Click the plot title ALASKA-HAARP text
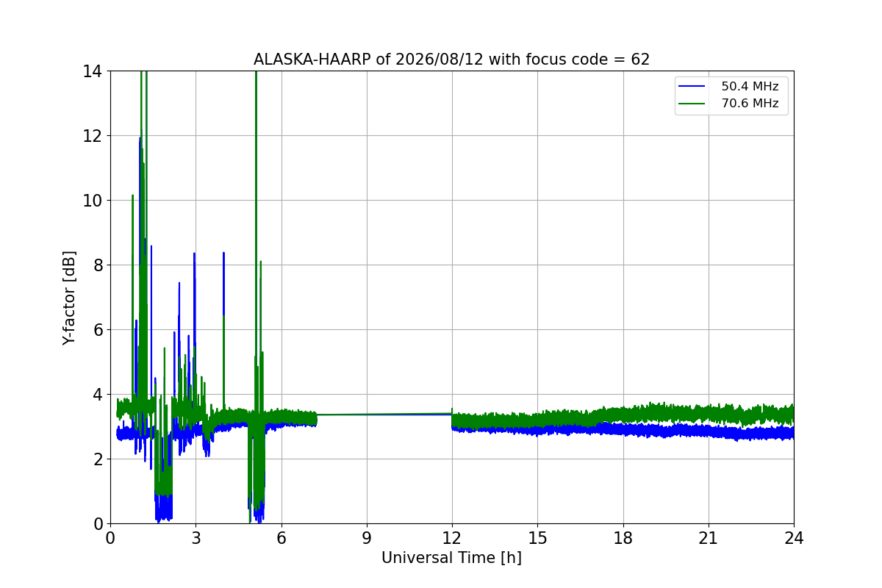 point(452,60)
